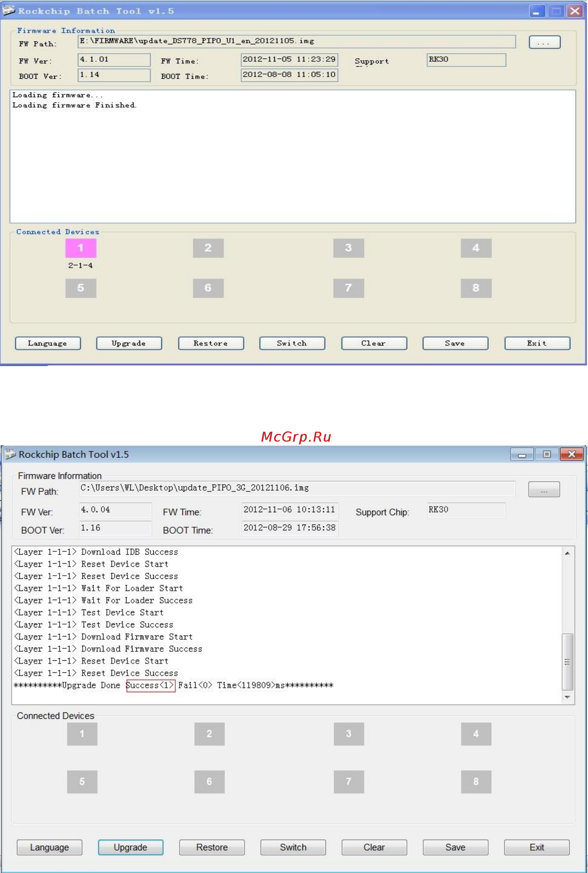
Task: Click BOOT Time field 2012-08-08 11:05:10
Action: pyautogui.click(x=289, y=75)
